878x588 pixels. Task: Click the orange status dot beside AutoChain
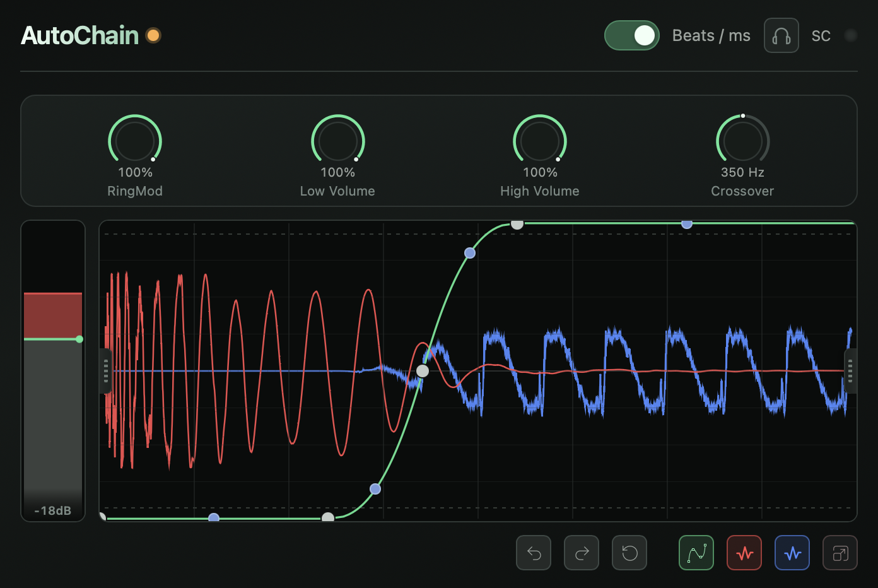(x=153, y=35)
